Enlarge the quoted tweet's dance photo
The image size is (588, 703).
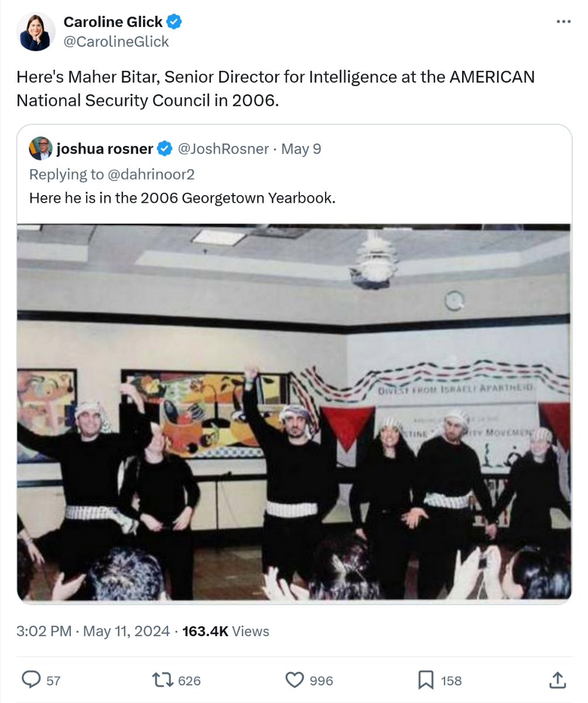pyautogui.click(x=294, y=413)
